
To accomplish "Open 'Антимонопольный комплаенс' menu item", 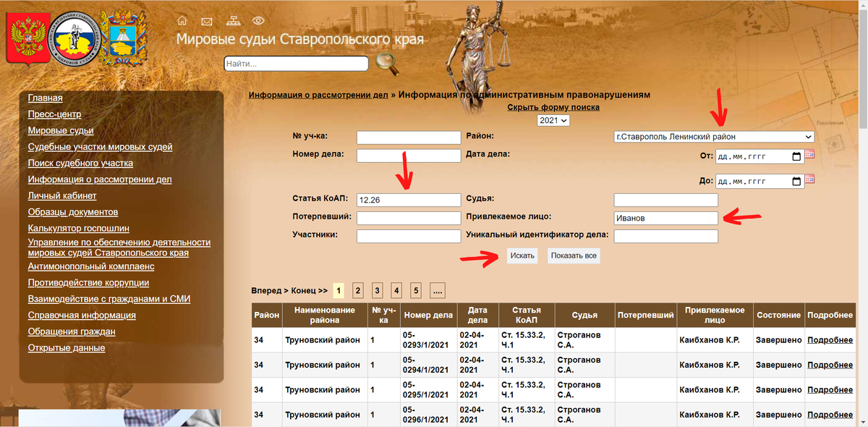I will (x=91, y=266).
